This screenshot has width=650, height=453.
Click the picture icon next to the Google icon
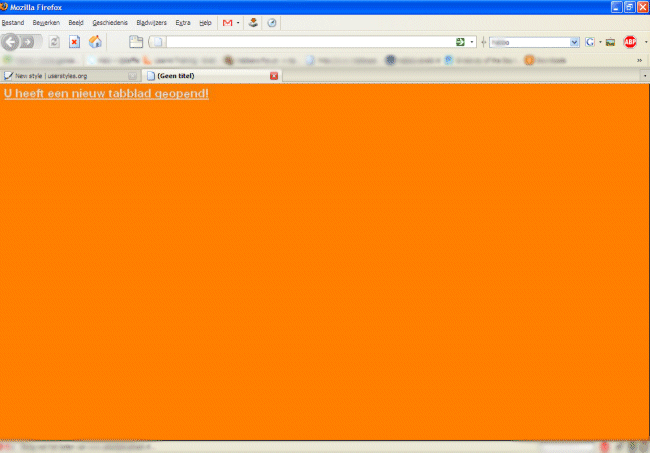click(x=610, y=42)
